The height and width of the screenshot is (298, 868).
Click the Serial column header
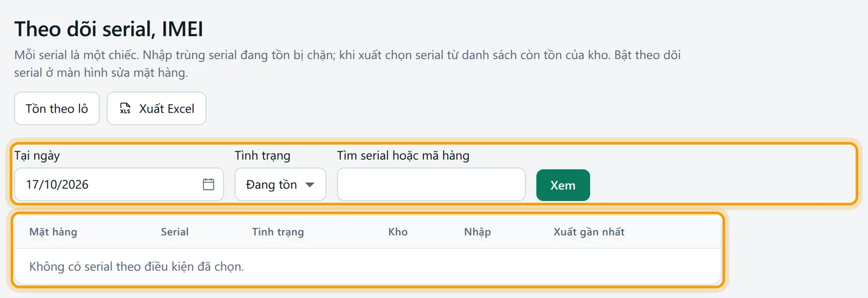click(175, 232)
